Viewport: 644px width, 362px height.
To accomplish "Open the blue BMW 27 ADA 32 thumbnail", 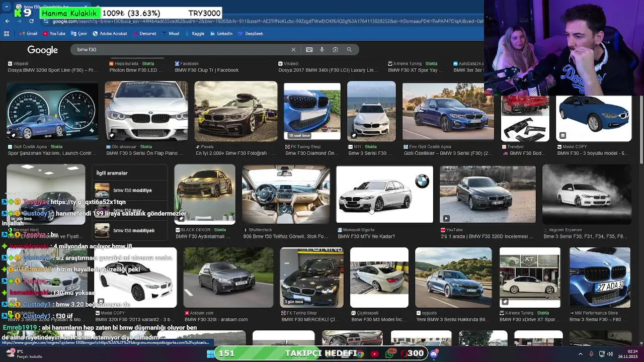I will [600, 277].
